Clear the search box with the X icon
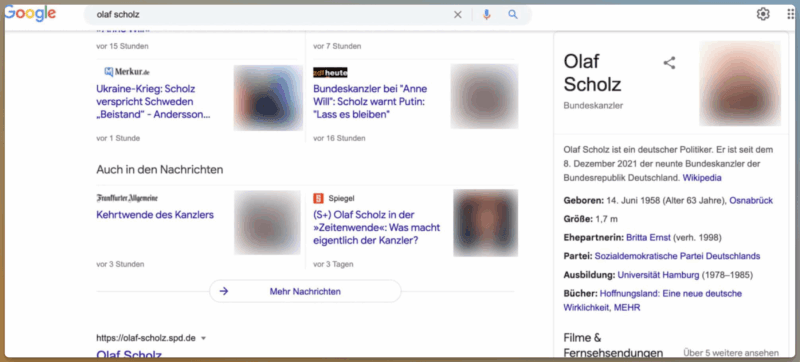The image size is (800, 362). (458, 15)
